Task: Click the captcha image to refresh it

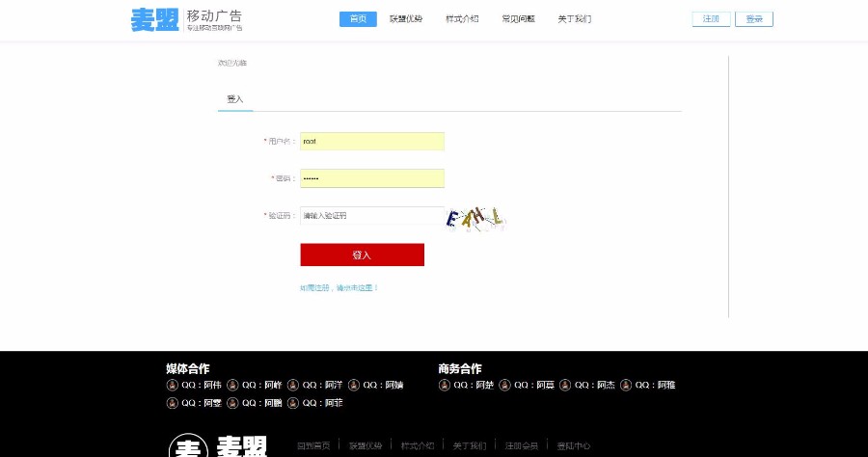Action: coord(476,219)
